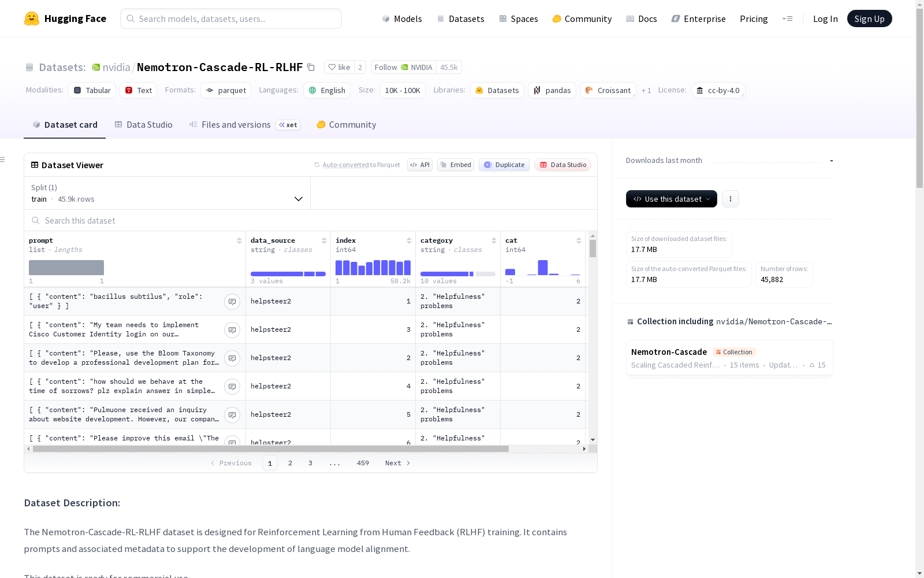Open the Docs page
The width and height of the screenshot is (924, 578).
(642, 18)
